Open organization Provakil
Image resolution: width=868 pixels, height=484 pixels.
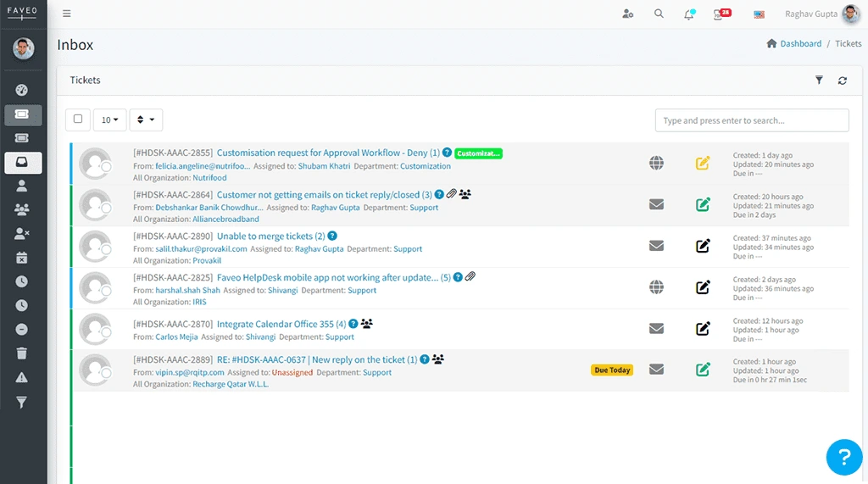(x=207, y=261)
